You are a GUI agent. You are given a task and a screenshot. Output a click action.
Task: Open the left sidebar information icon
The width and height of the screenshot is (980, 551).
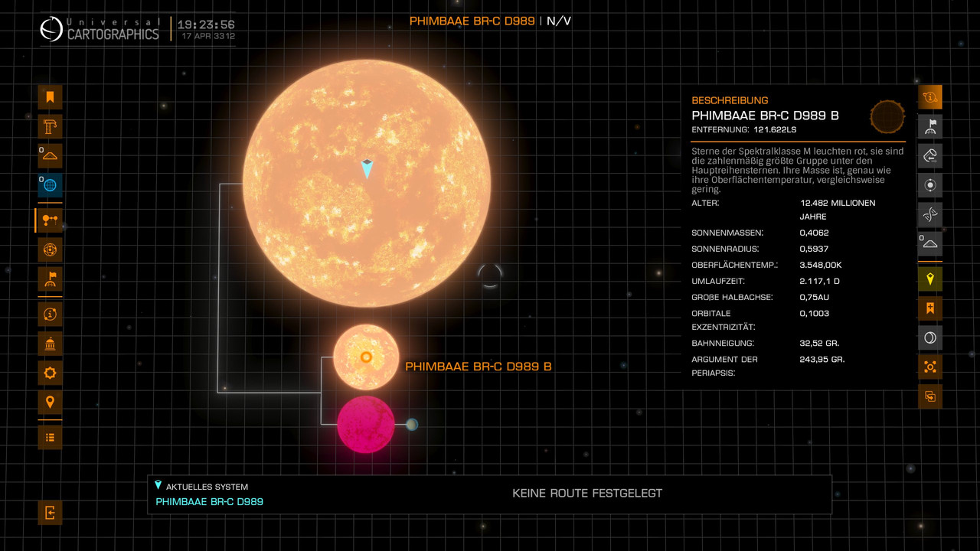click(50, 314)
